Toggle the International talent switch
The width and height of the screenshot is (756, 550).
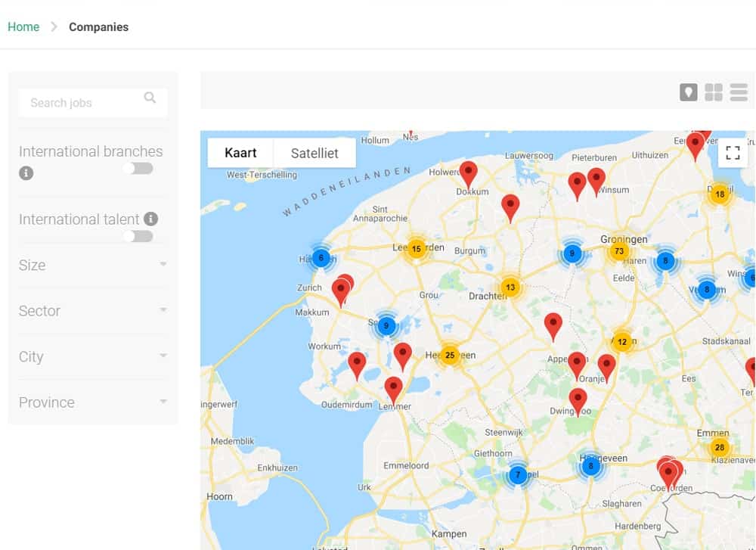click(138, 236)
